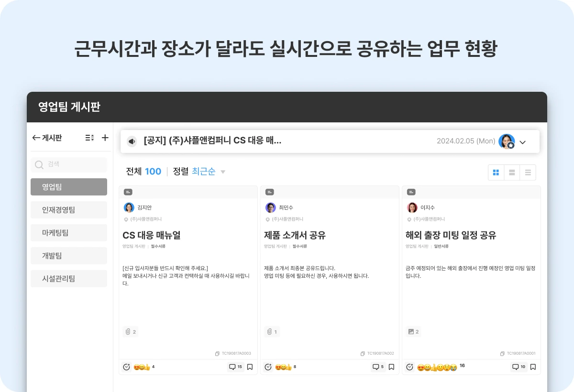Open the 최근순 sort dropdown
The width and height of the screenshot is (574, 392).
click(209, 172)
